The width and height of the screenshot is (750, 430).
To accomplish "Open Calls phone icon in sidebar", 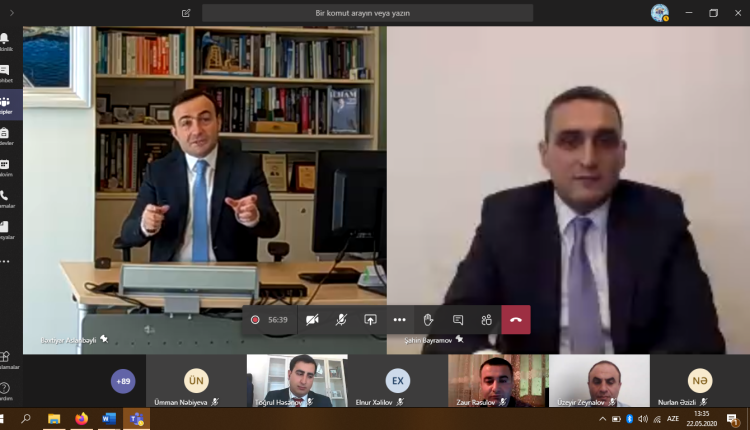I will pyautogui.click(x=5, y=197).
